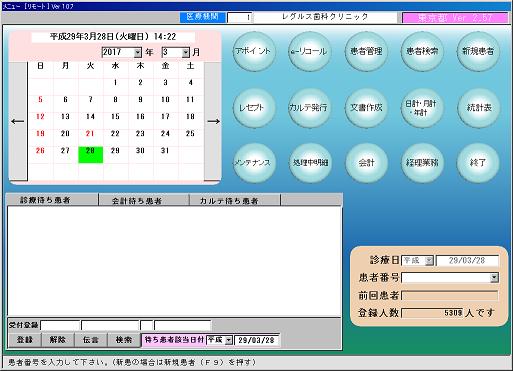Open the 患者番号 combo box arrow
The height and width of the screenshot is (371, 513).
coord(495,278)
